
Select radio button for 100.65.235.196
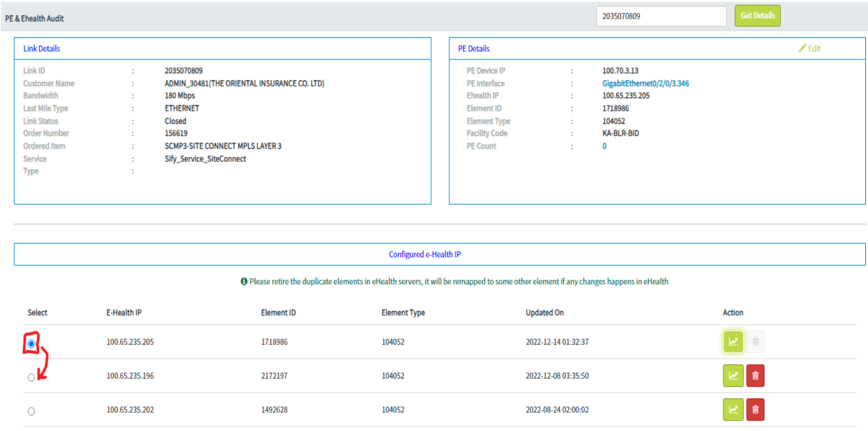(31, 378)
